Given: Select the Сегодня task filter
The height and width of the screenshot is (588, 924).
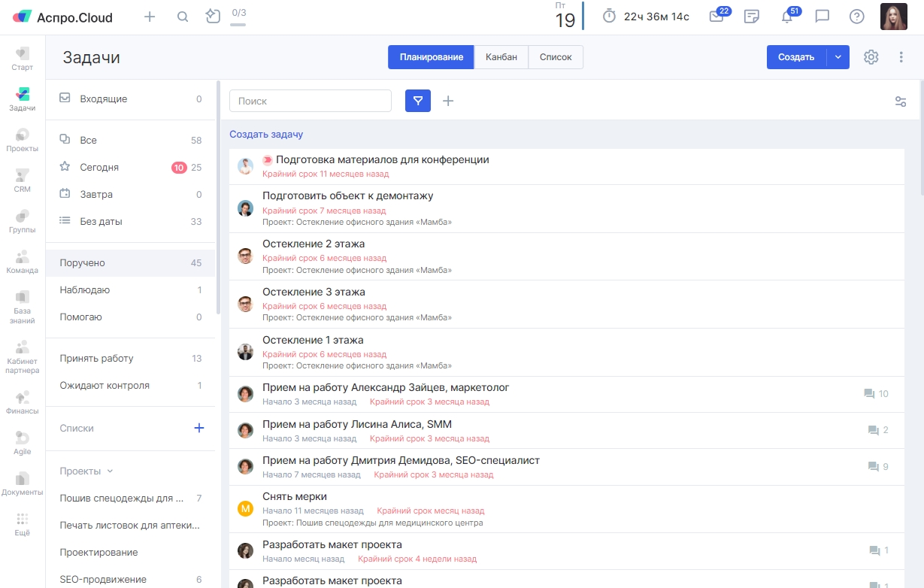Looking at the screenshot, I should [x=99, y=168].
